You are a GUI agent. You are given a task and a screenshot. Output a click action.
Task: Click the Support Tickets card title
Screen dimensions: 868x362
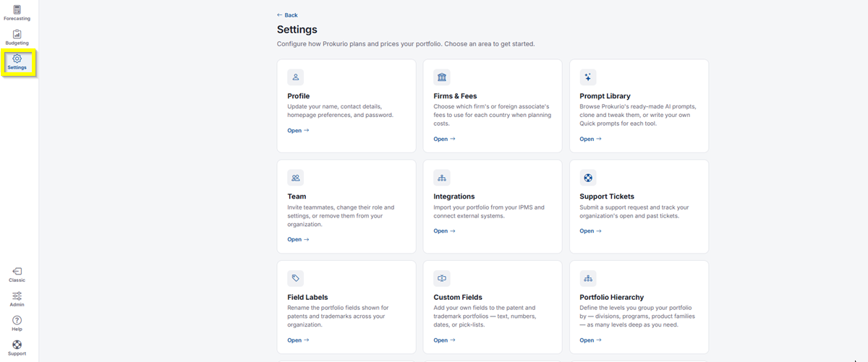[608, 197]
